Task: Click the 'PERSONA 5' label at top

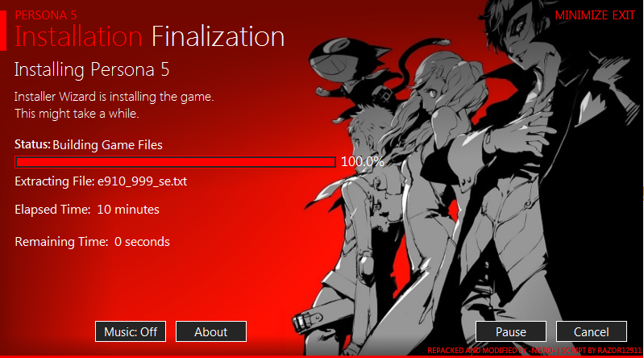Action: [x=46, y=15]
